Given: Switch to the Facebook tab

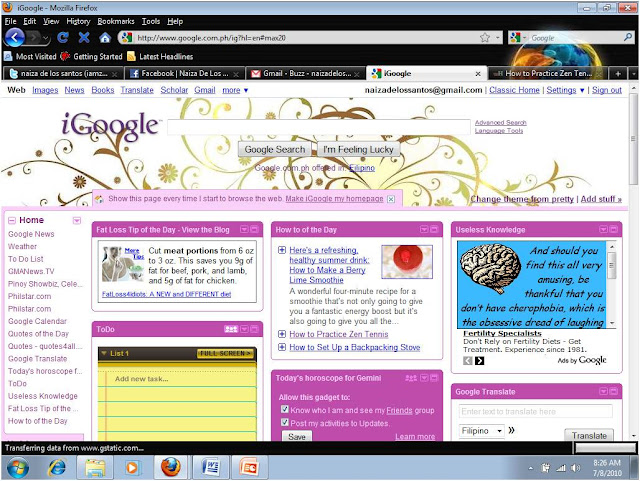Looking at the screenshot, I should tap(184, 73).
